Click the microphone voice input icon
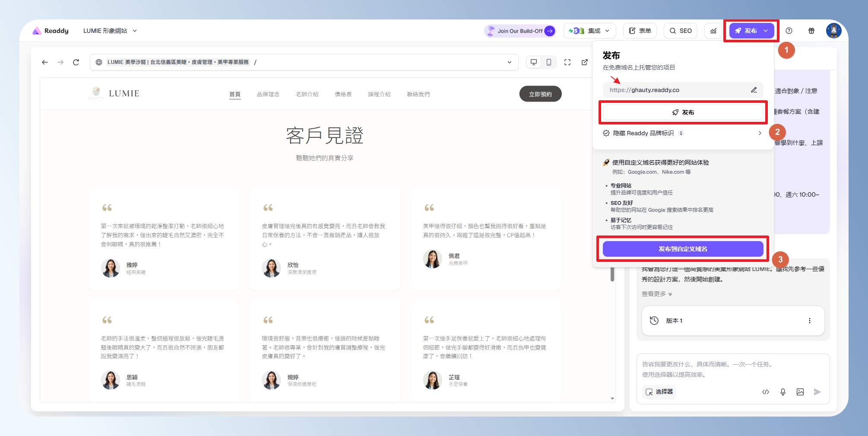868x436 pixels. [x=782, y=392]
